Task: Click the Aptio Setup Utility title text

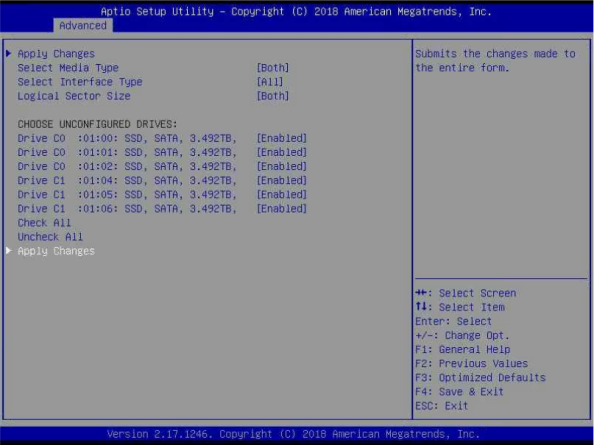Action: [296, 11]
